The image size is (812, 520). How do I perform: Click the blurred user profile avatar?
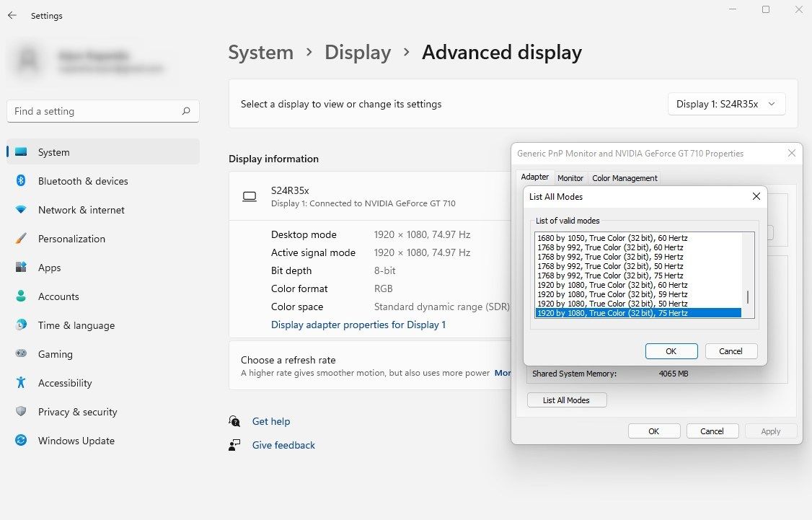pos(28,61)
